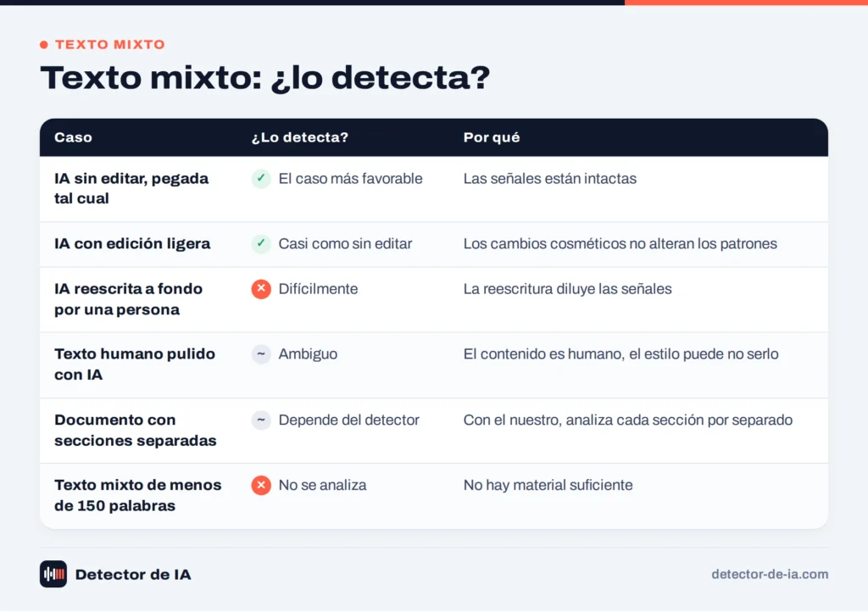Click 'El contenido es humano, el estilo puede no serlo'

click(x=621, y=354)
